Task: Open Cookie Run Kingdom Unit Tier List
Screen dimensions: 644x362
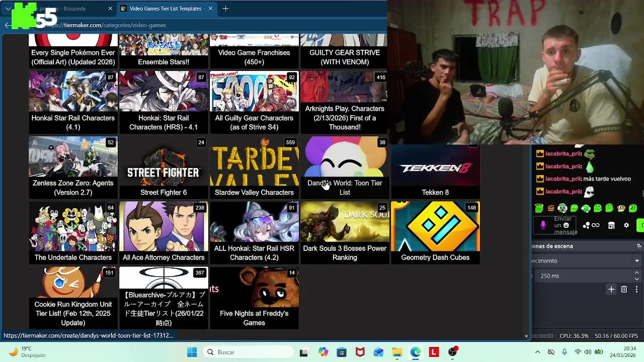Action: [73, 298]
